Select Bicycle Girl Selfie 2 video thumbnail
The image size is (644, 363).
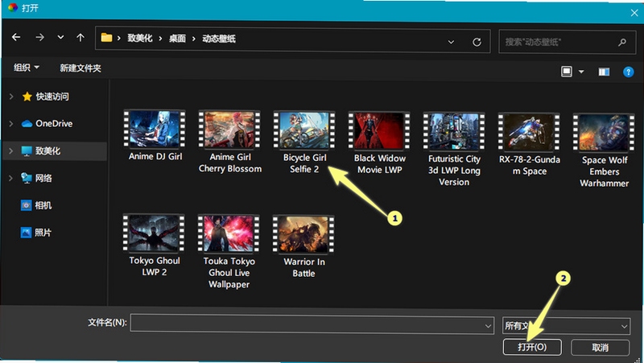(x=304, y=130)
